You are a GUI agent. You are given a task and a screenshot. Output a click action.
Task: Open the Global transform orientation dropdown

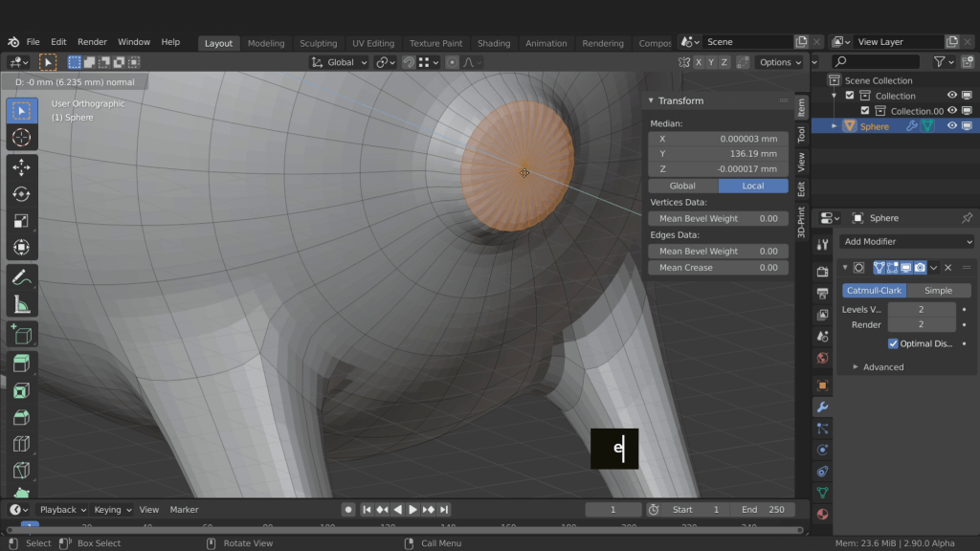click(x=340, y=62)
